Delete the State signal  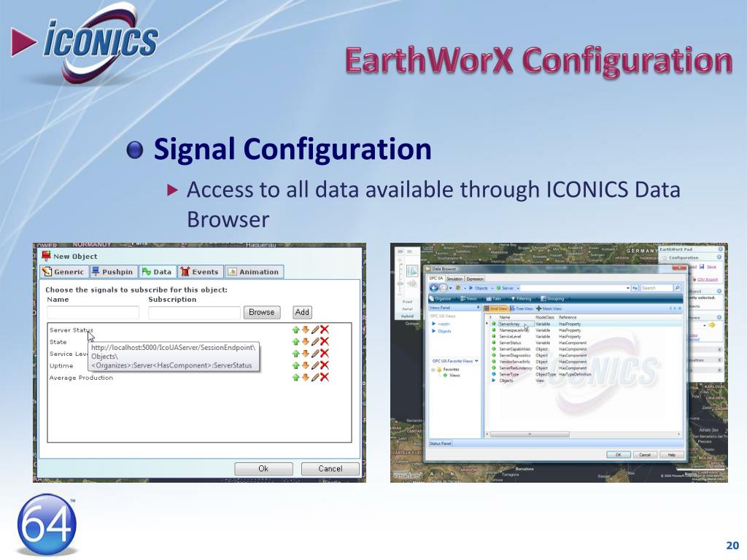coord(325,341)
